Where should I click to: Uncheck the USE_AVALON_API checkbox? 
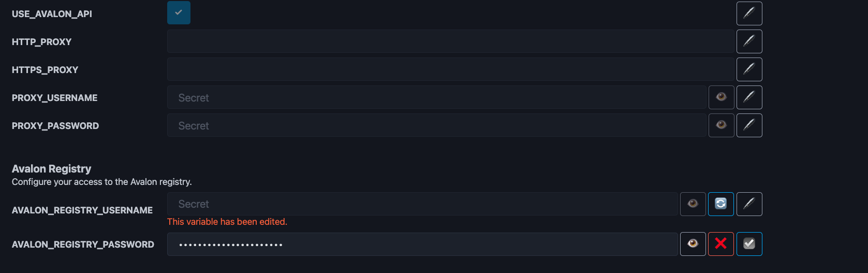pos(179,13)
